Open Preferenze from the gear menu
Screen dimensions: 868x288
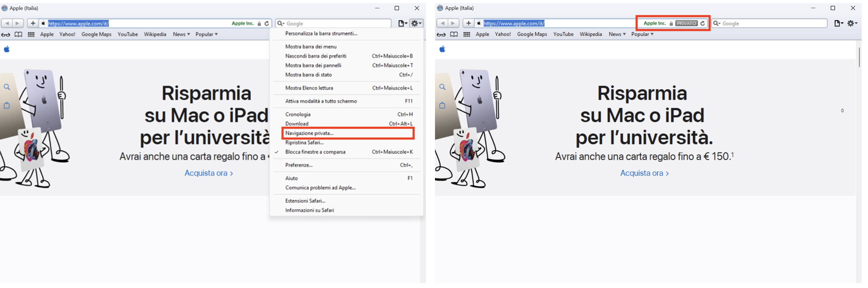pyautogui.click(x=346, y=165)
